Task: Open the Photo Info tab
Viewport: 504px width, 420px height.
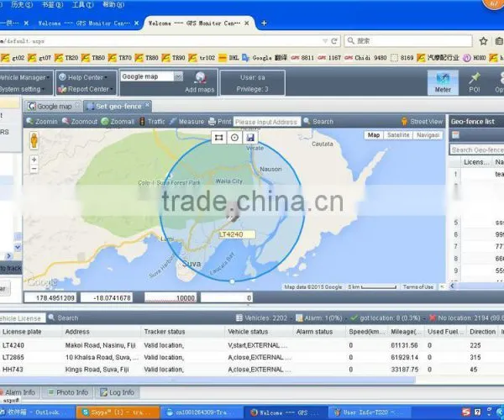Action: click(x=68, y=392)
